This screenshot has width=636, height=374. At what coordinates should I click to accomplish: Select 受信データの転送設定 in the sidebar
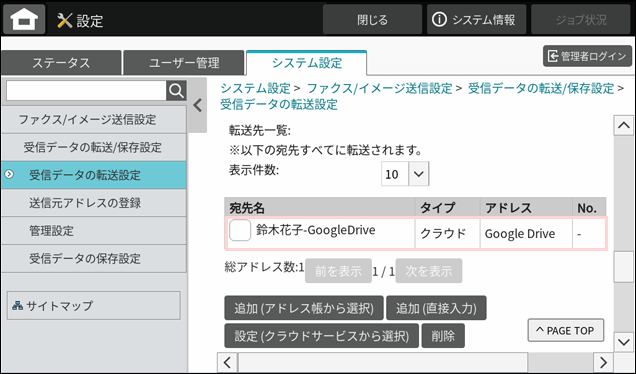coord(94,175)
